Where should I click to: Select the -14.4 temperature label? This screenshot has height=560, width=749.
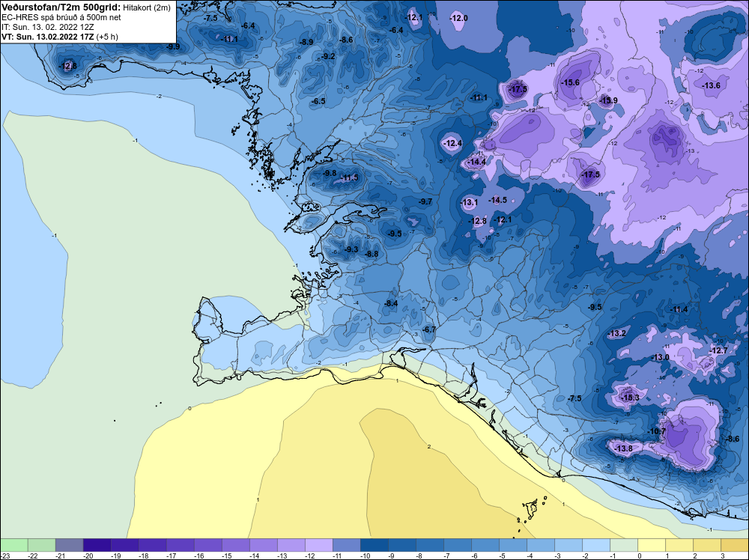[x=476, y=162]
